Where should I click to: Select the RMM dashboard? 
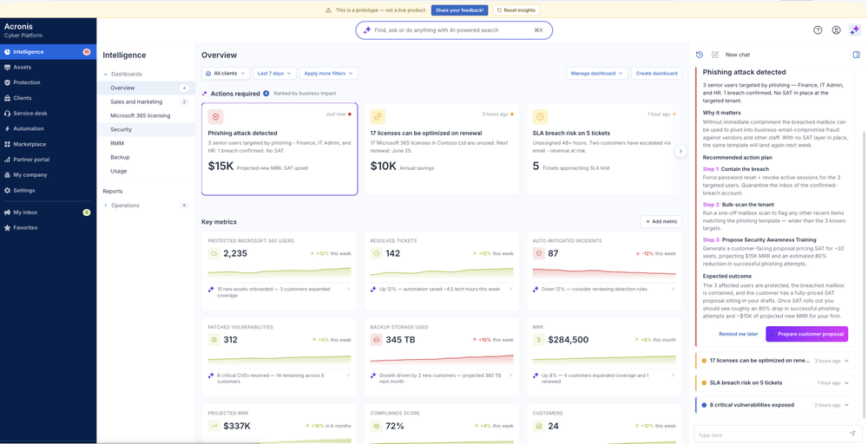coord(146,143)
